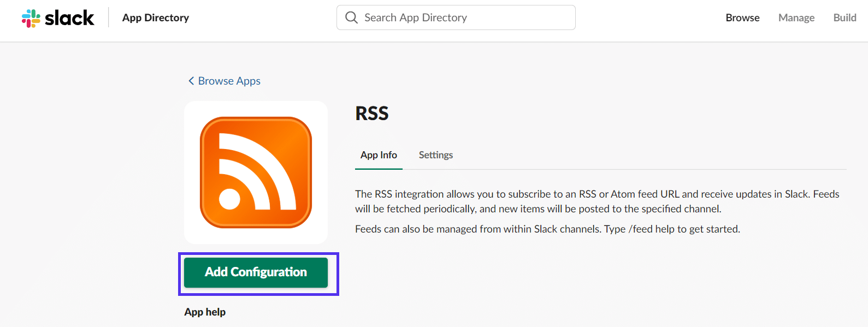This screenshot has width=868, height=327.
Task: Click the white dot in the RSS icon
Action: 229,199
